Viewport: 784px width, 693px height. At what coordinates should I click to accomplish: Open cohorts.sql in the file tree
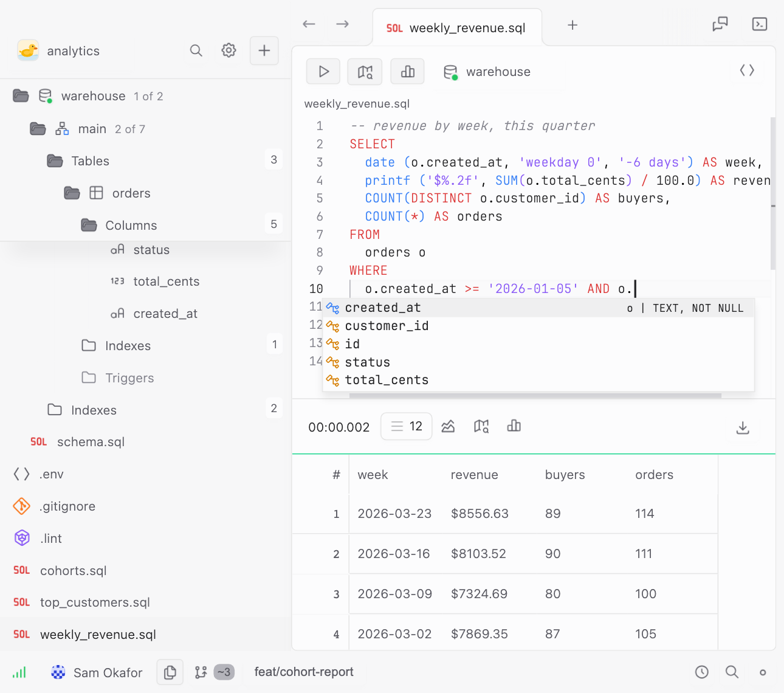tap(146, 571)
